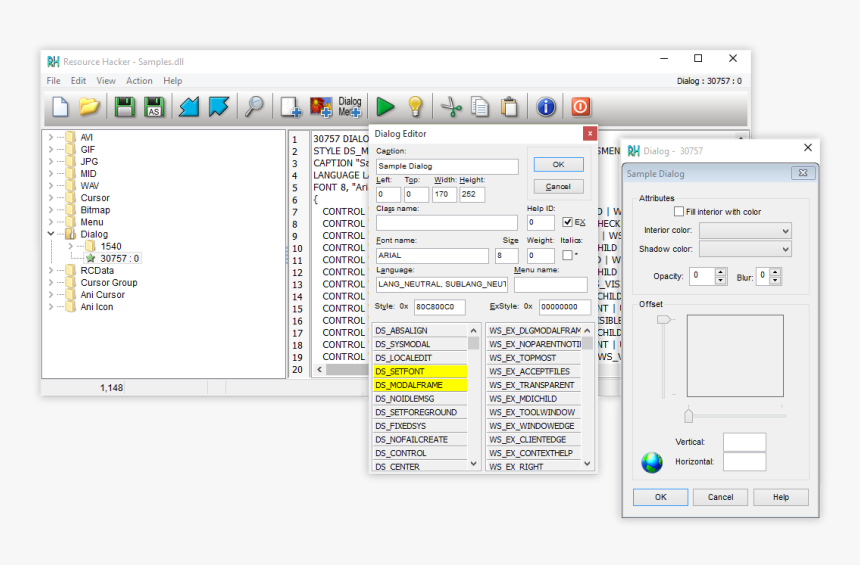Open info with the blue i icon
The width and height of the screenshot is (860, 565).
coord(546,106)
